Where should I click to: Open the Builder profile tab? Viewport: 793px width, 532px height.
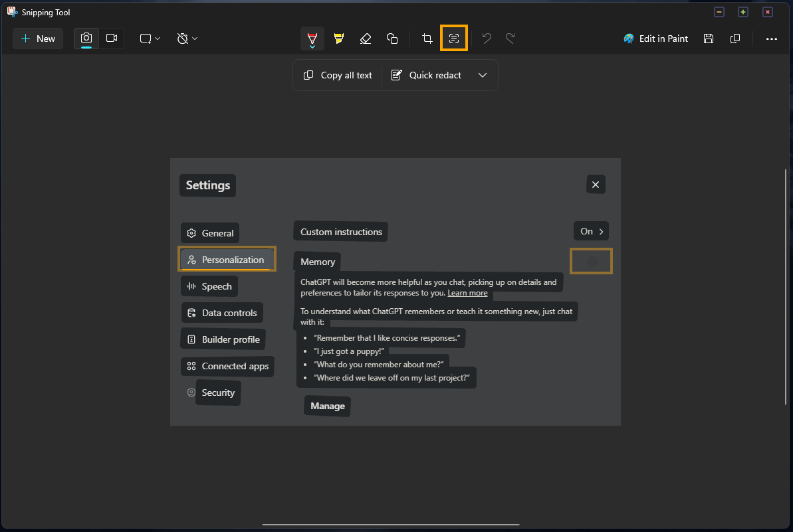(223, 339)
